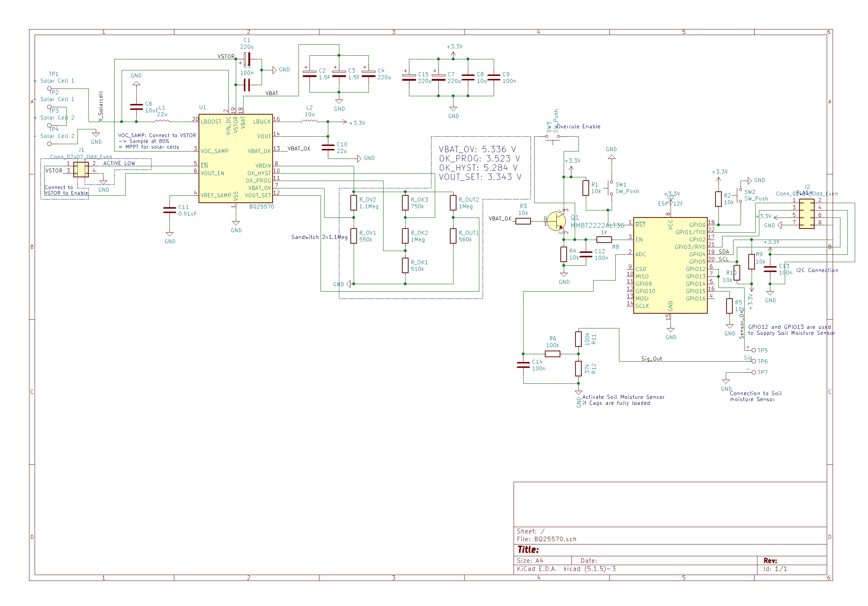868x606 pixels.
Task: Click the VBAT_OK net label near Q1
Action: coord(500,219)
